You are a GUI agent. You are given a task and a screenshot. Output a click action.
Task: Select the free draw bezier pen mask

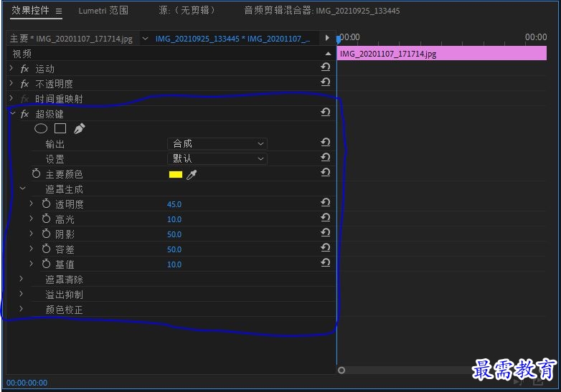click(79, 129)
